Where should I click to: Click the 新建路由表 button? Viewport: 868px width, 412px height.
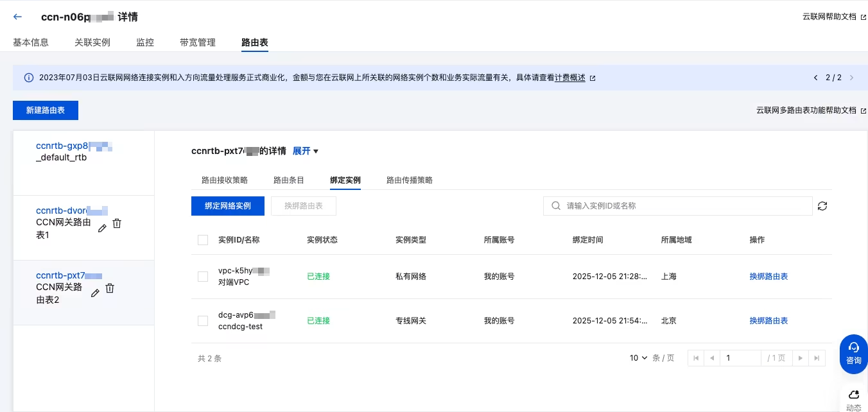[x=46, y=110]
